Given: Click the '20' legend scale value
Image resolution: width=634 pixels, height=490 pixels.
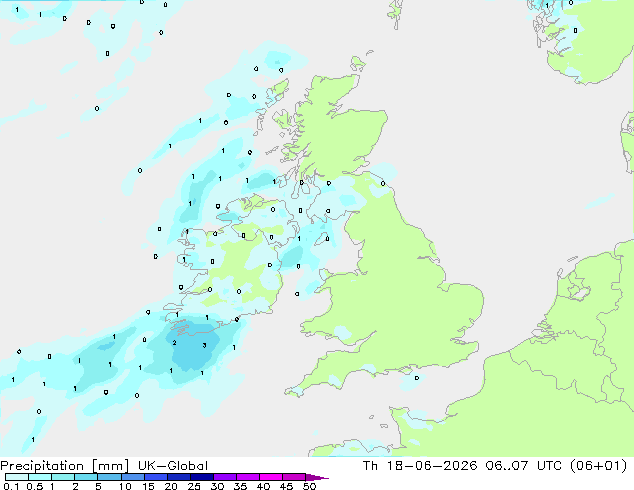Looking at the screenshot, I should click(171, 486).
